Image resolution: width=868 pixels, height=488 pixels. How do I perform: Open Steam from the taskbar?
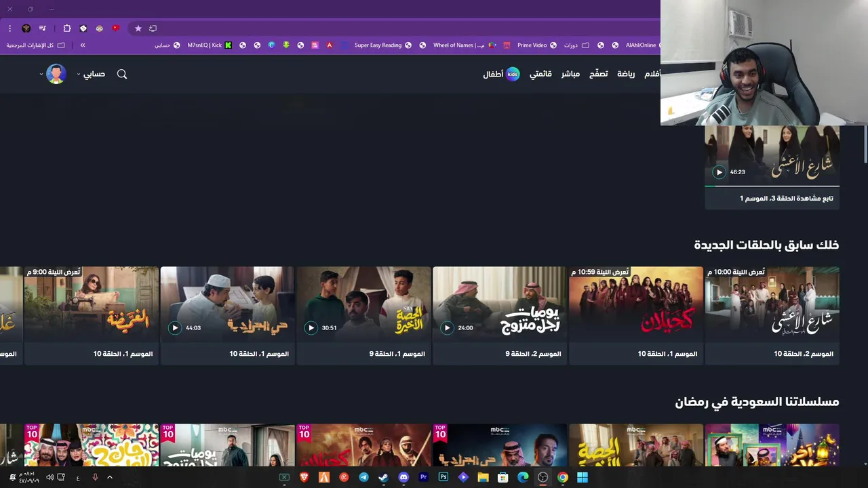[x=384, y=477]
